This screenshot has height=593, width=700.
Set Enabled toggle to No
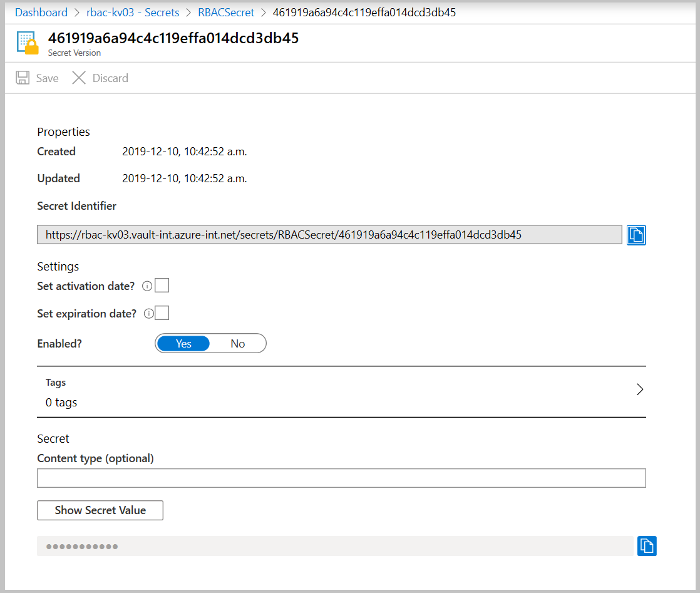(237, 343)
